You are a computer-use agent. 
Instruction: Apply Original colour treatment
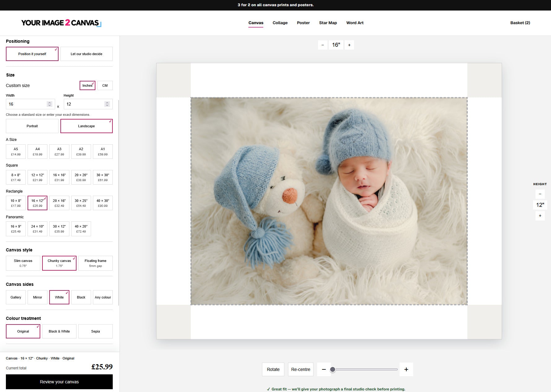click(23, 331)
